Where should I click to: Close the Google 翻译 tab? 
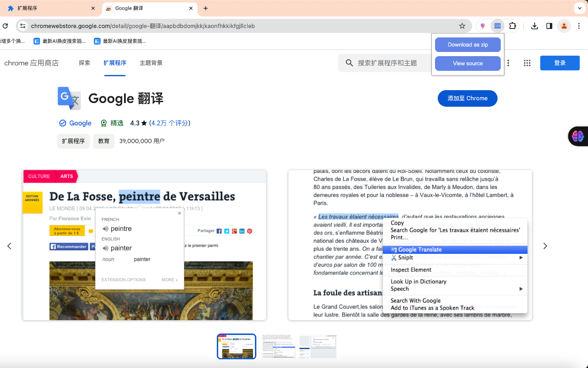[x=191, y=8]
